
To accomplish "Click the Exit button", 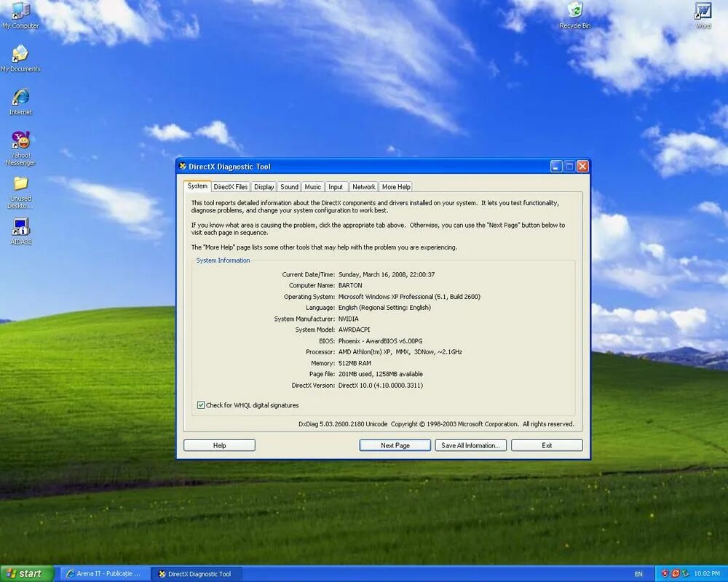I will 547,445.
